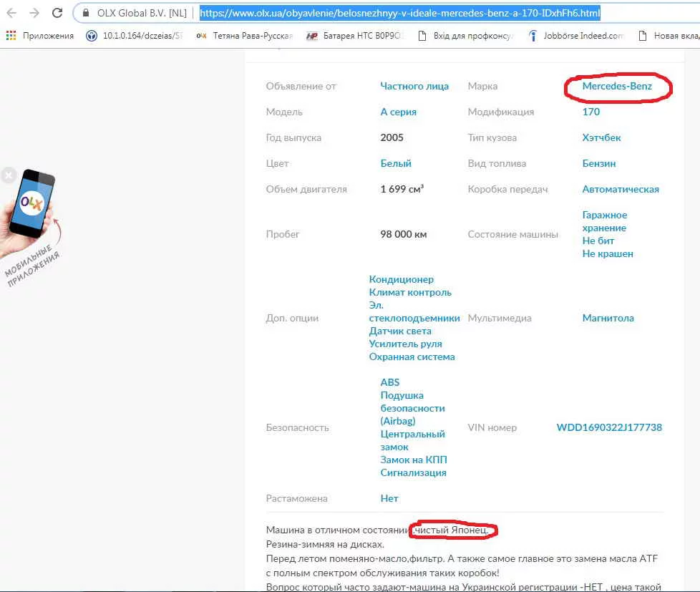
Task: Go back using the browser back arrow
Action: [x=11, y=13]
